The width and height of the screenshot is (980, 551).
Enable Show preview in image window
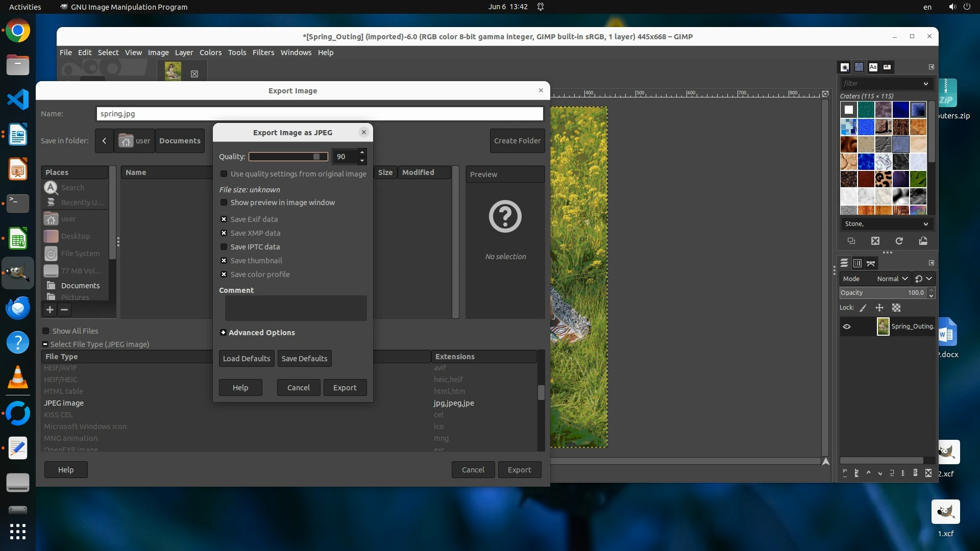(x=224, y=203)
